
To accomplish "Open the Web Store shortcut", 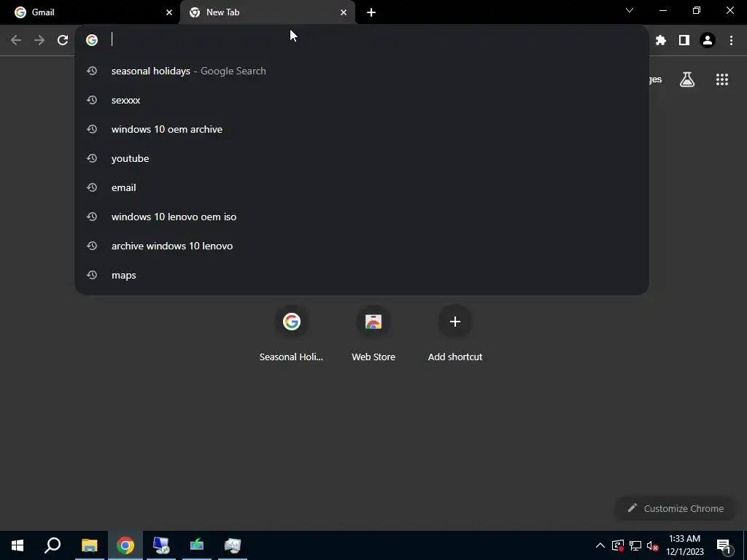I will [x=373, y=334].
